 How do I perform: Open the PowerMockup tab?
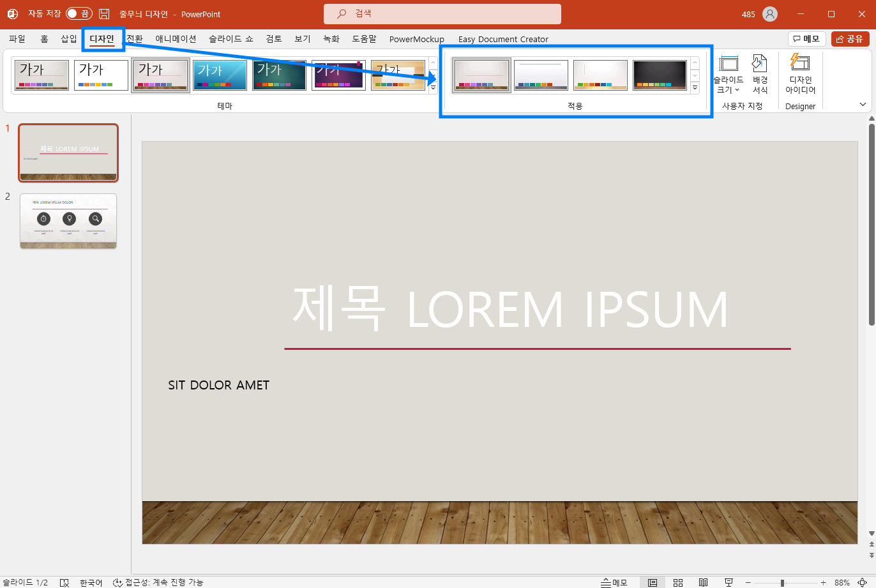coord(417,39)
